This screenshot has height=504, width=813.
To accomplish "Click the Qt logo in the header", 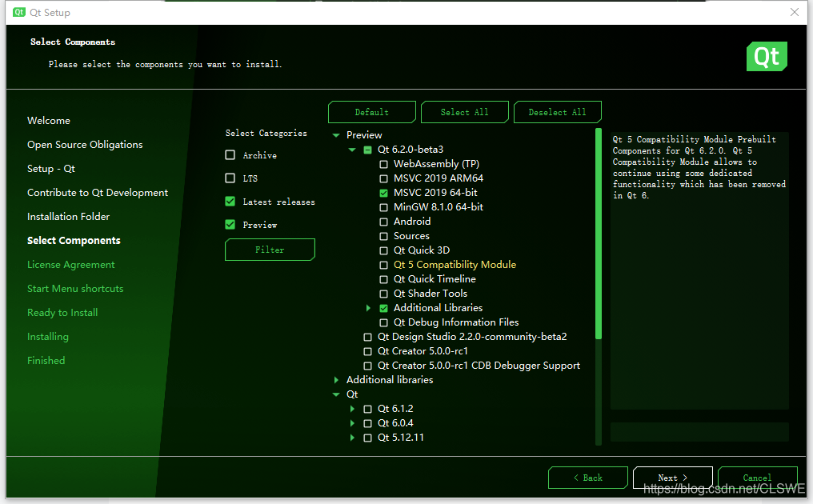I will click(x=767, y=56).
